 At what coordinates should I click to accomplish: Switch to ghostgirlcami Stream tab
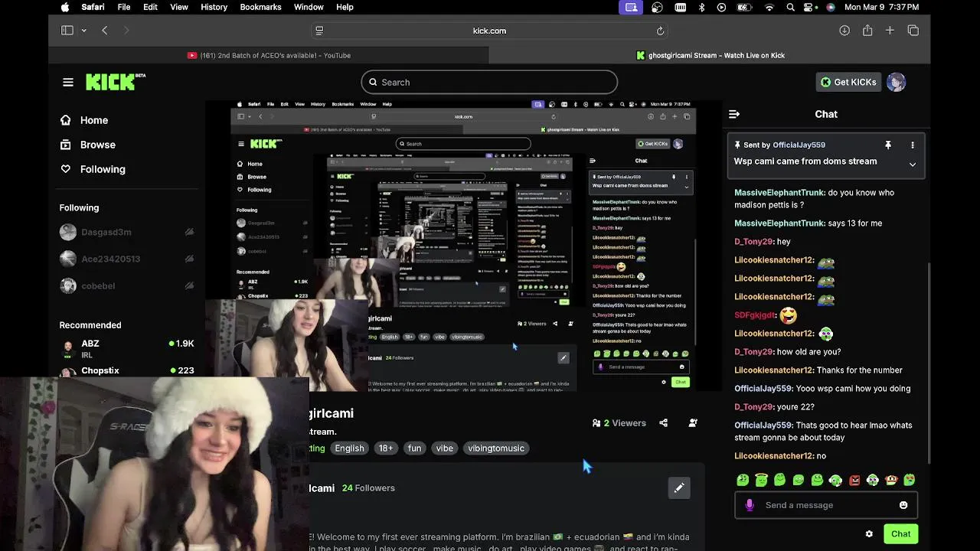click(710, 55)
